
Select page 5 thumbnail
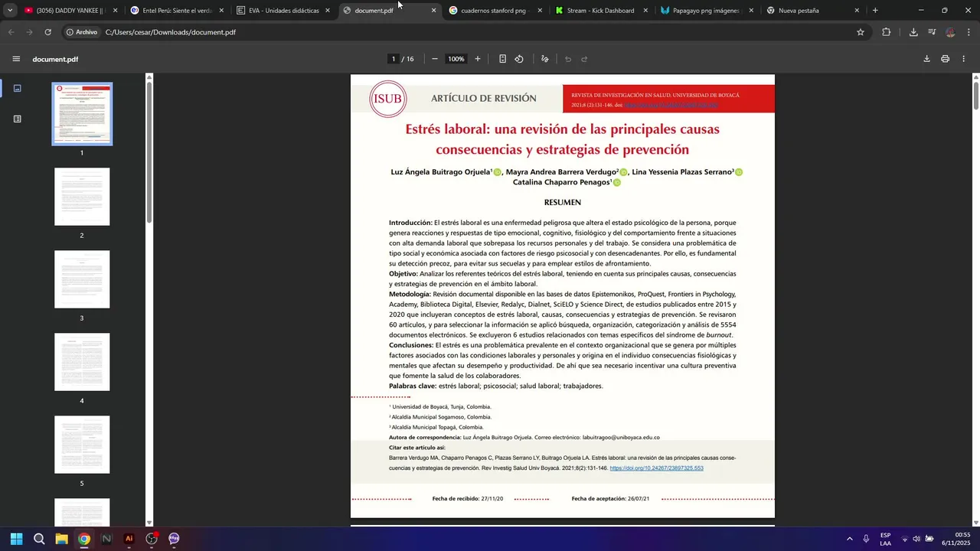pos(82,445)
